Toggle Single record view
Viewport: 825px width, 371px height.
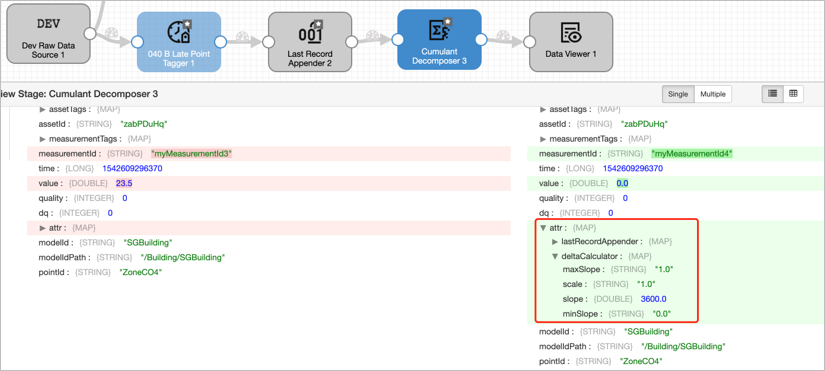pos(678,94)
